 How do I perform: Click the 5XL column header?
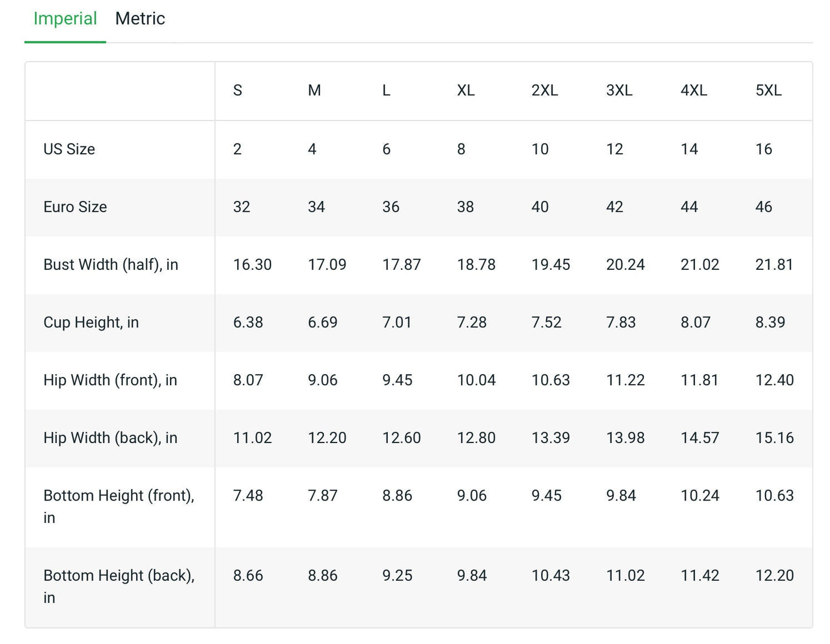768,91
